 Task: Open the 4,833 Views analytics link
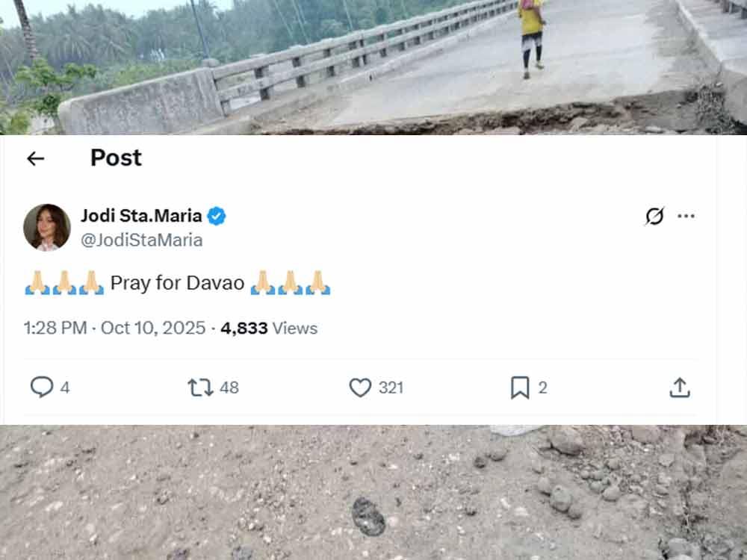pos(269,329)
